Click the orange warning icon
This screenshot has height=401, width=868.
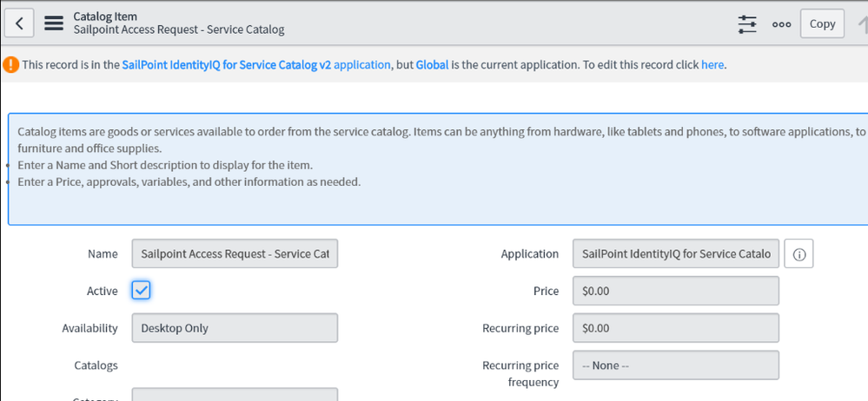click(10, 65)
